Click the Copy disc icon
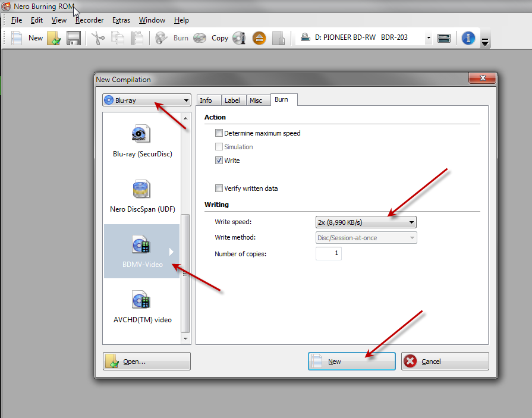This screenshot has height=418, width=532. click(x=200, y=38)
